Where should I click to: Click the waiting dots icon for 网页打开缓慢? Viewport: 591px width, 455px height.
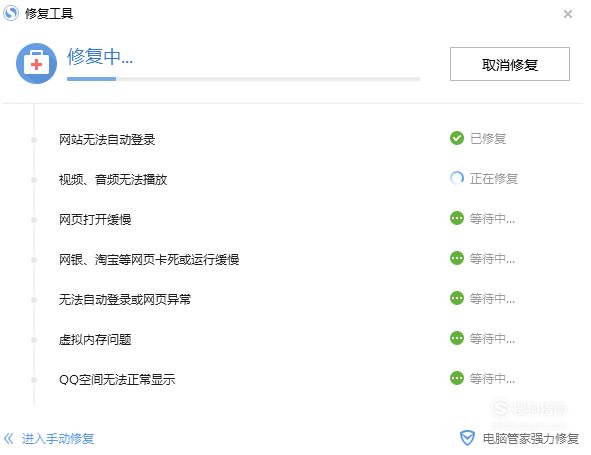pyautogui.click(x=457, y=218)
